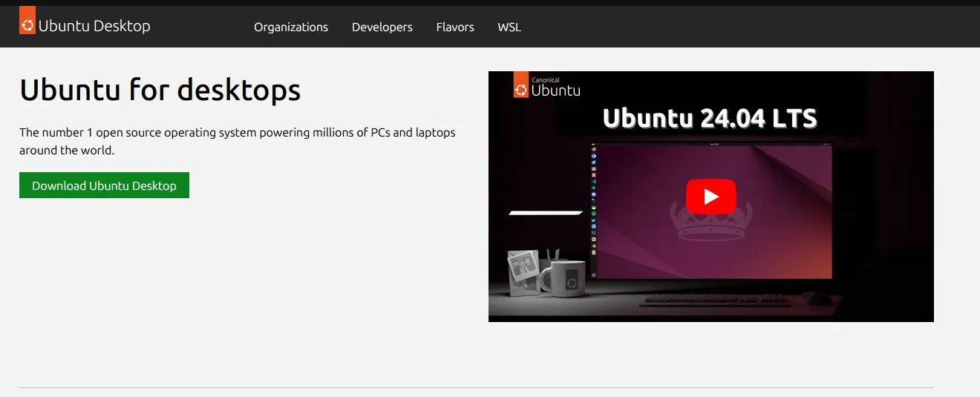Viewport: 980px width, 397px height.
Task: Select WSL in the navigation bar
Action: point(509,27)
